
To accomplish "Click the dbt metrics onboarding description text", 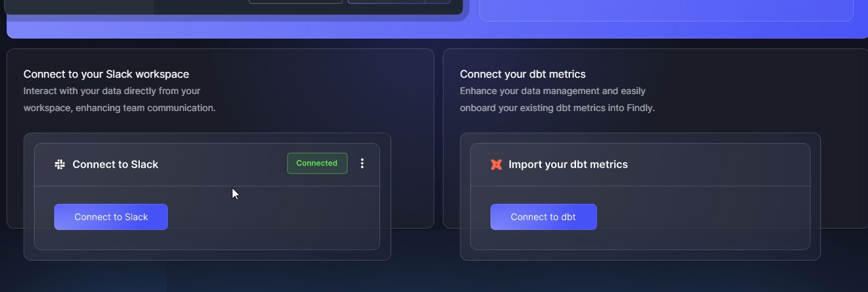I will click(556, 99).
